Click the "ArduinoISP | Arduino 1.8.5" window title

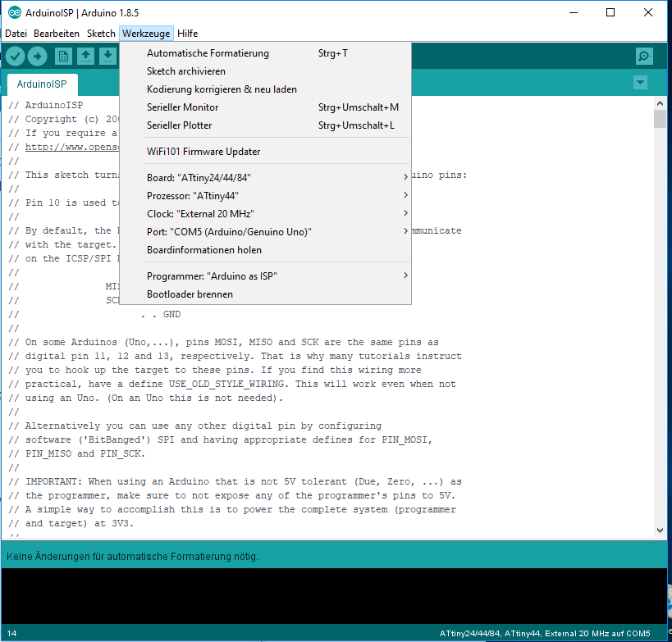82,13
